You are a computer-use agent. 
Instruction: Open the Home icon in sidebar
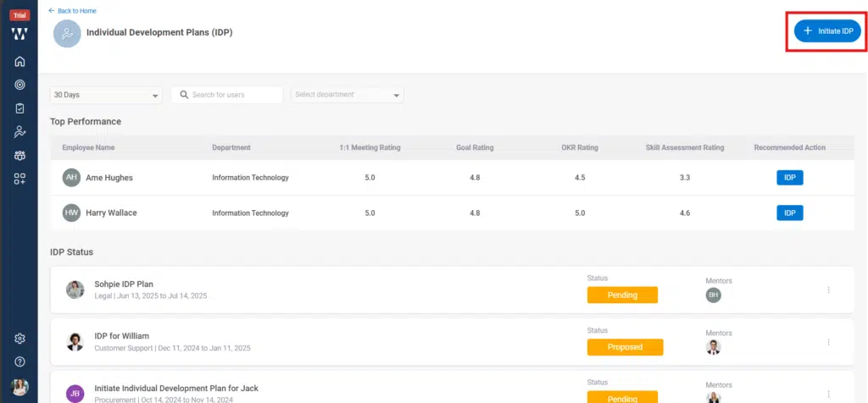coord(19,61)
